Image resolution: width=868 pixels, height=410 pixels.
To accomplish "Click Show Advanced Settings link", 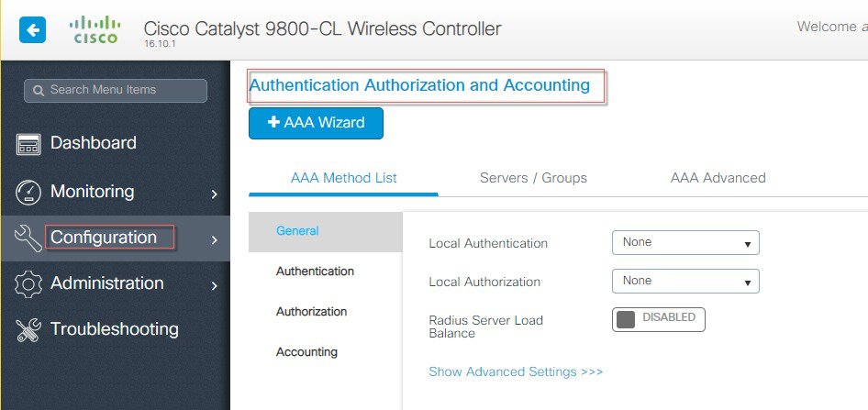I will click(516, 371).
